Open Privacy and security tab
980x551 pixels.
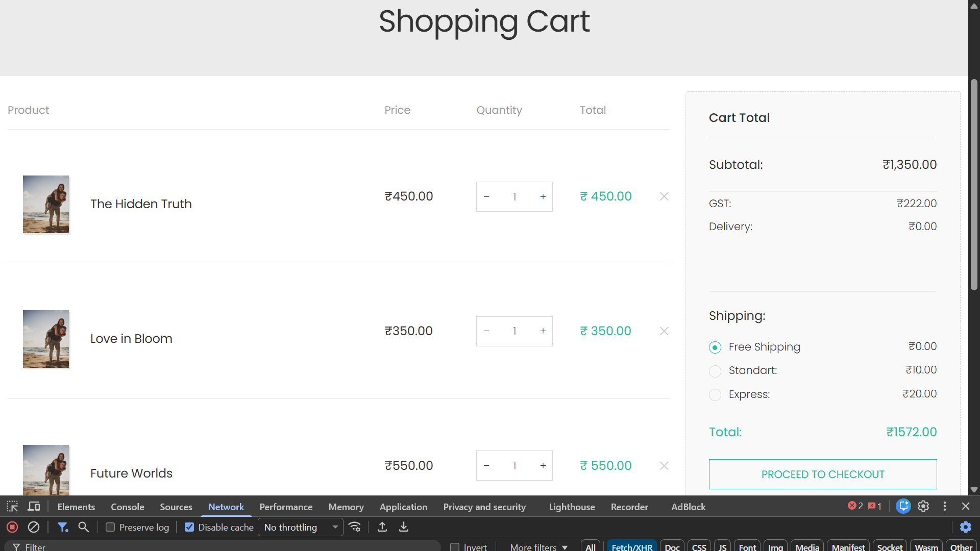pos(484,507)
